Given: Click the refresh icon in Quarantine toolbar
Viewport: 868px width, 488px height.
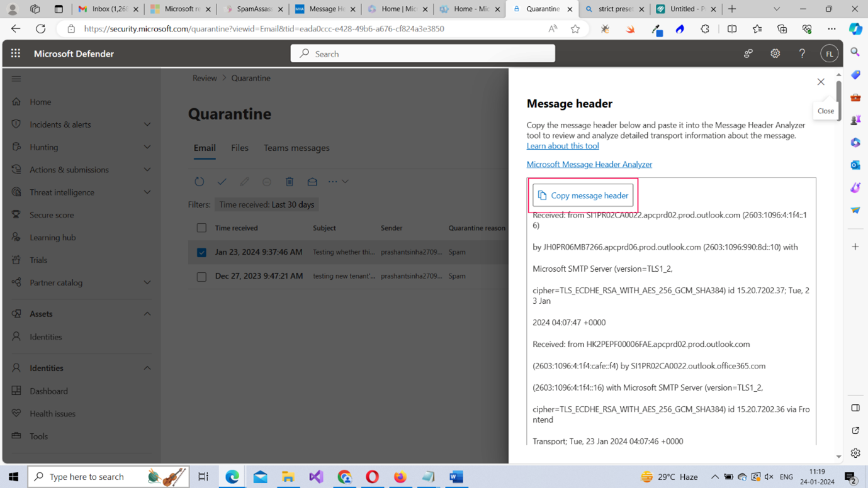Looking at the screenshot, I should pos(199,182).
